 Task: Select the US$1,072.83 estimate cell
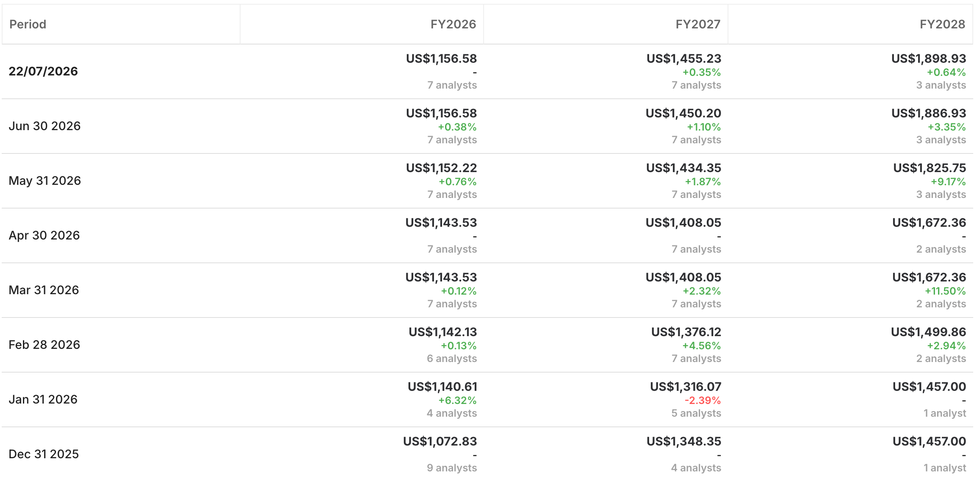(440, 441)
